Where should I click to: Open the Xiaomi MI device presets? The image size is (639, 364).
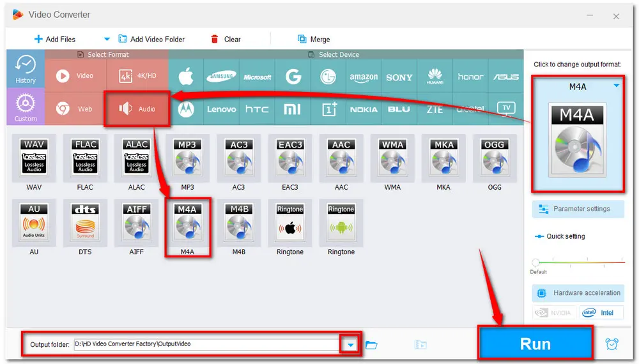[x=293, y=109]
